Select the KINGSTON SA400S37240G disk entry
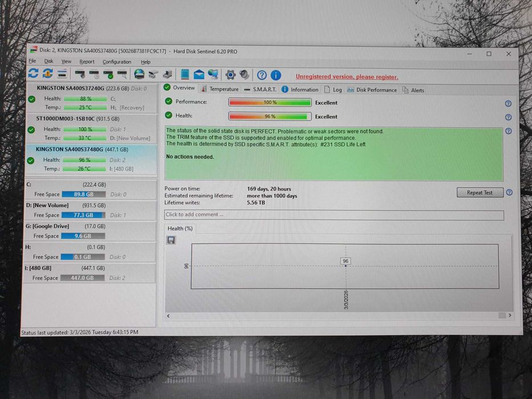Screen dimensions: 532x399 coord(92,97)
